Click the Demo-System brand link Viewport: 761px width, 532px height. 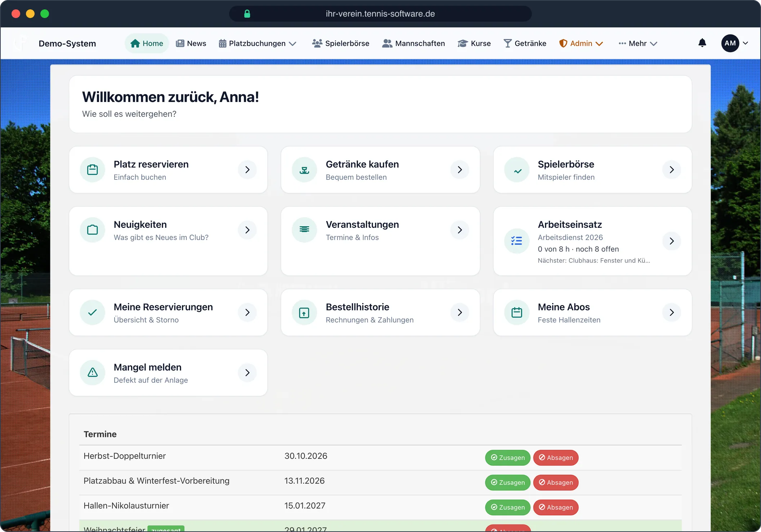(67, 44)
